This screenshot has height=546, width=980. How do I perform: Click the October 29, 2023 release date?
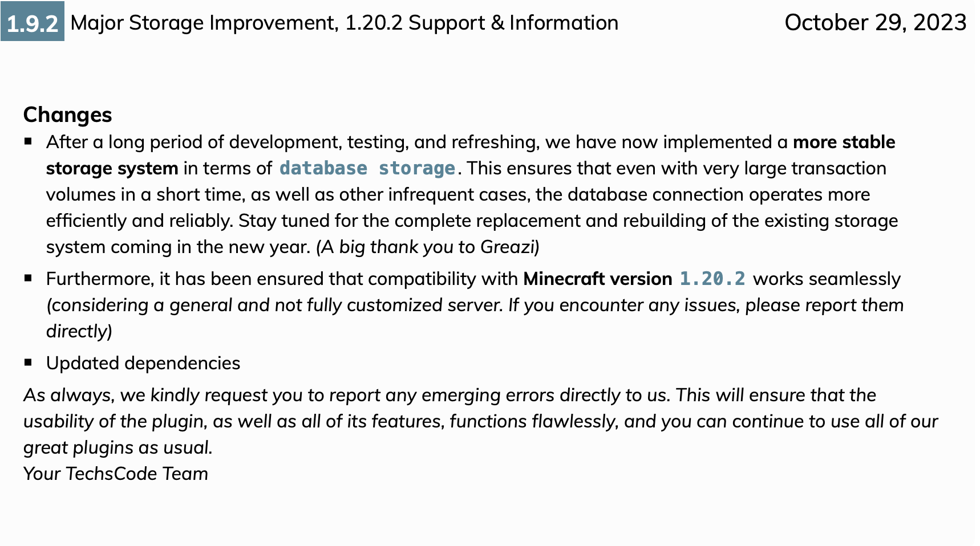[876, 23]
